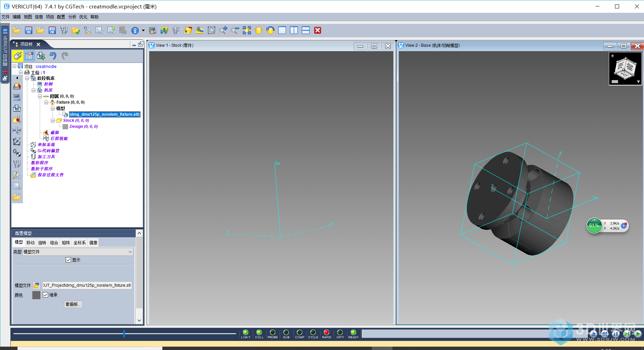Viewport: 644px width, 350px height.
Task: Select two vertical views layout icon
Action: point(294,31)
